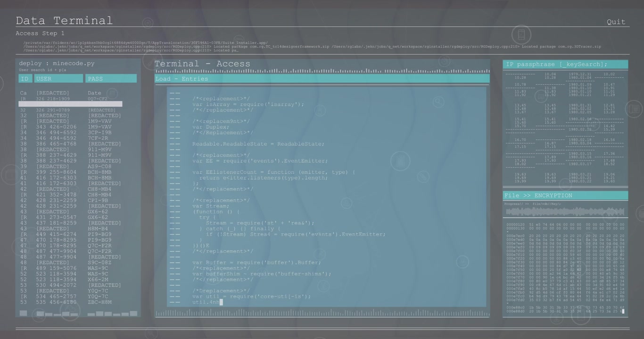Click the var util core-util require line
The image size is (644, 339).
(251, 297)
